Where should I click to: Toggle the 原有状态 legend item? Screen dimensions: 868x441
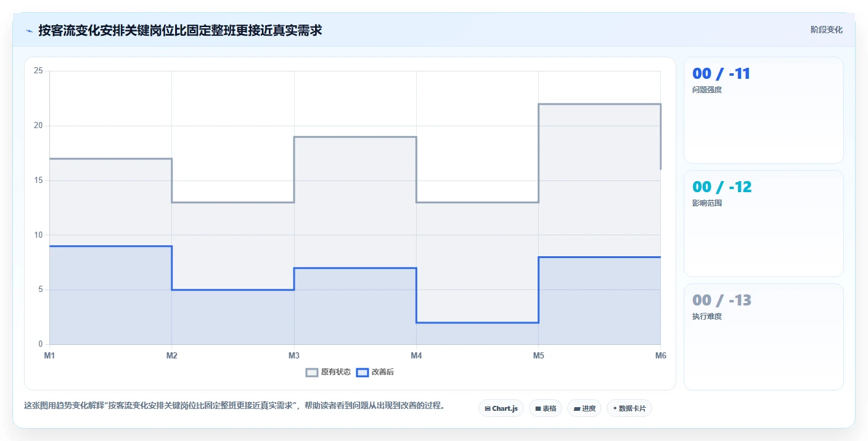(x=328, y=372)
